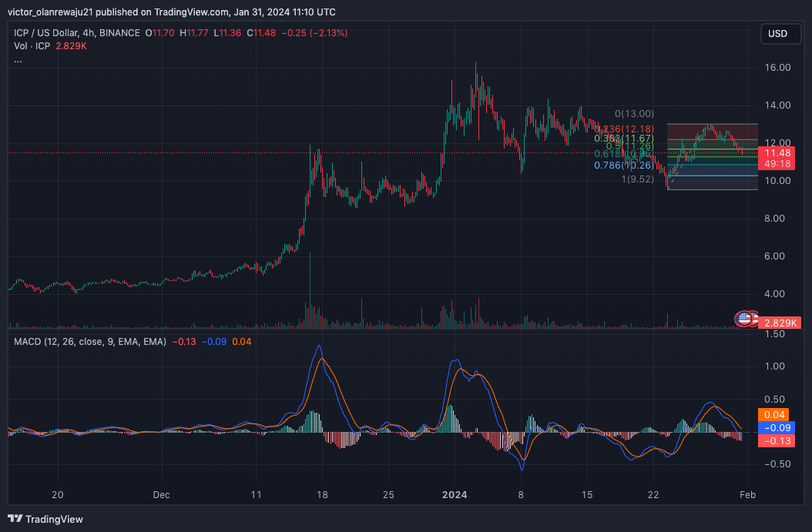Viewport: 812px width, 532px height.
Task: Click the 10.00 price axis label
Action: pos(777,181)
